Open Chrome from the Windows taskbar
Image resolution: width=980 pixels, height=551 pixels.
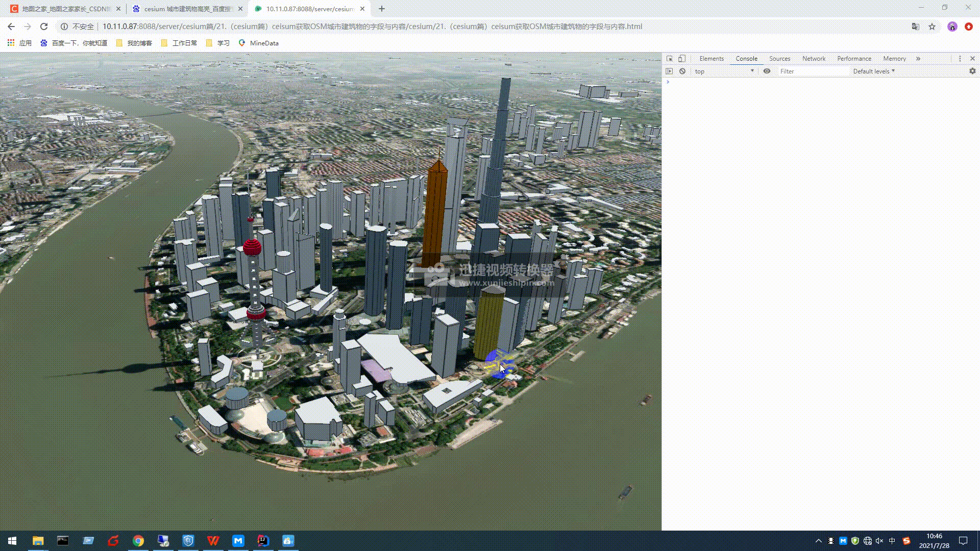(138, 541)
